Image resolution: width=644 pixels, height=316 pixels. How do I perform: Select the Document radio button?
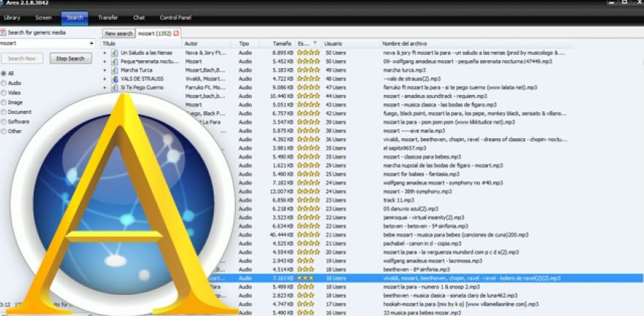(4, 112)
